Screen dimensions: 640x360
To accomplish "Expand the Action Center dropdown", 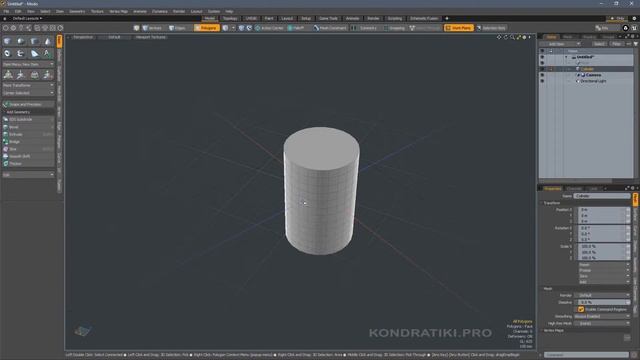I will click(269, 28).
